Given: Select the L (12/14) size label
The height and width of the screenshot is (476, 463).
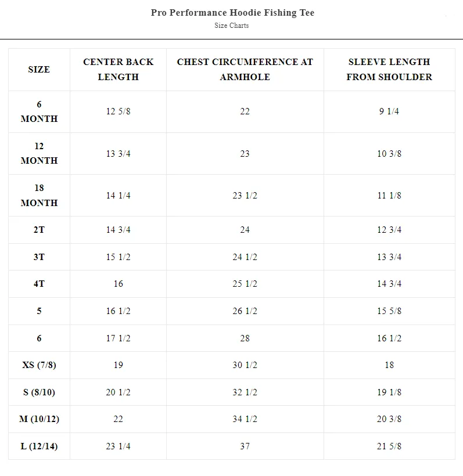Looking at the screenshot, I should tap(39, 446).
